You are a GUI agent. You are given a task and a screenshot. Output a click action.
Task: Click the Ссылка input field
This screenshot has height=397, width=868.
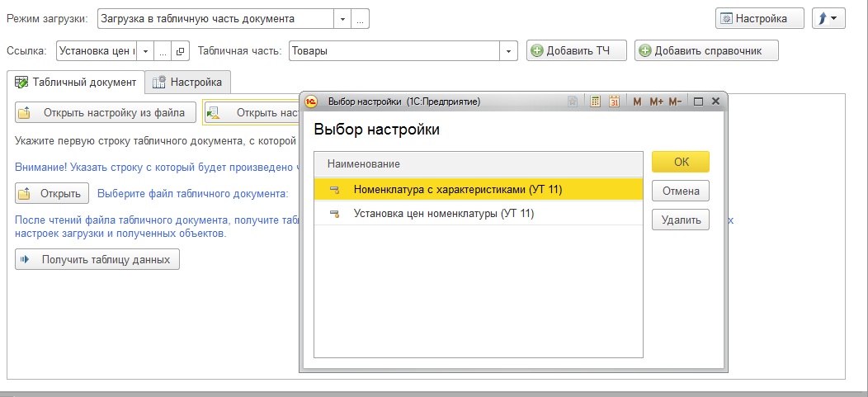pyautogui.click(x=97, y=51)
